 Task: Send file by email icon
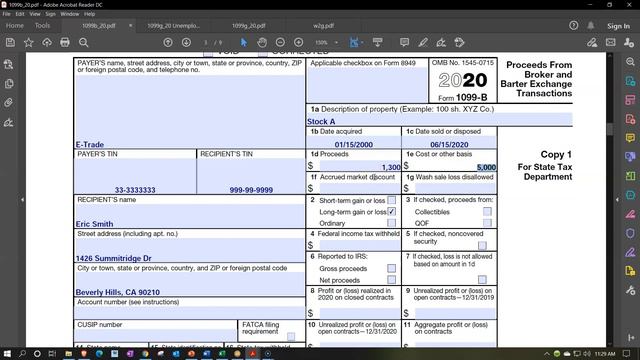tap(611, 42)
